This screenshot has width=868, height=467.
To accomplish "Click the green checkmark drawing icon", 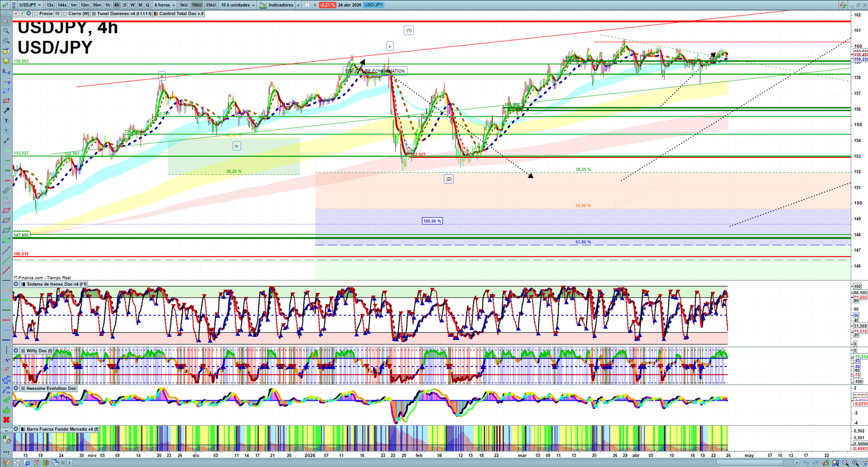I will click(6, 400).
